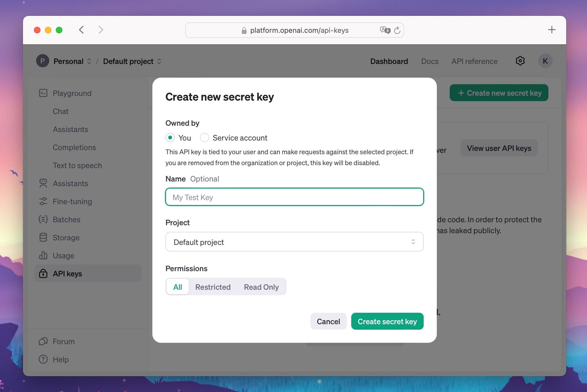Click the API keys lock icon
587x392 pixels.
[43, 273]
